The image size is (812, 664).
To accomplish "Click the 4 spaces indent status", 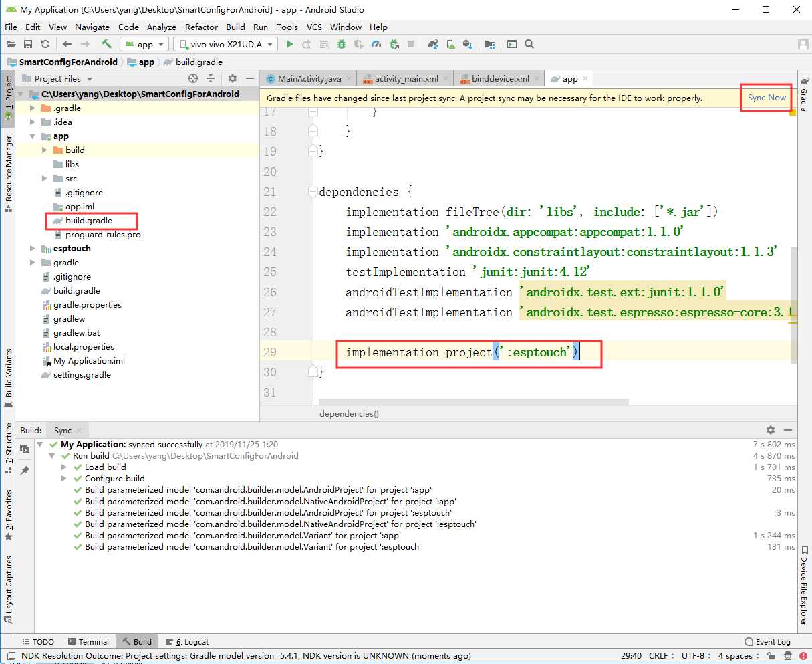I will (x=738, y=656).
